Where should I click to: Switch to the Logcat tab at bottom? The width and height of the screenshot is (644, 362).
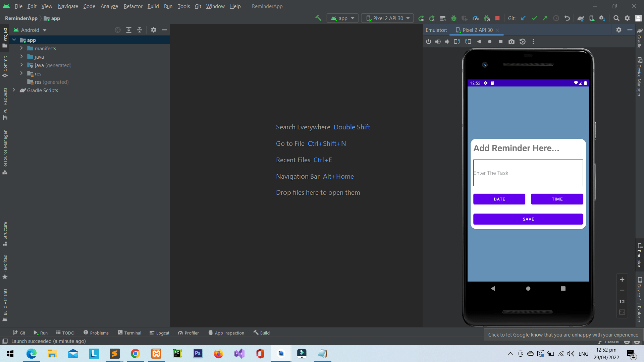coord(159,333)
